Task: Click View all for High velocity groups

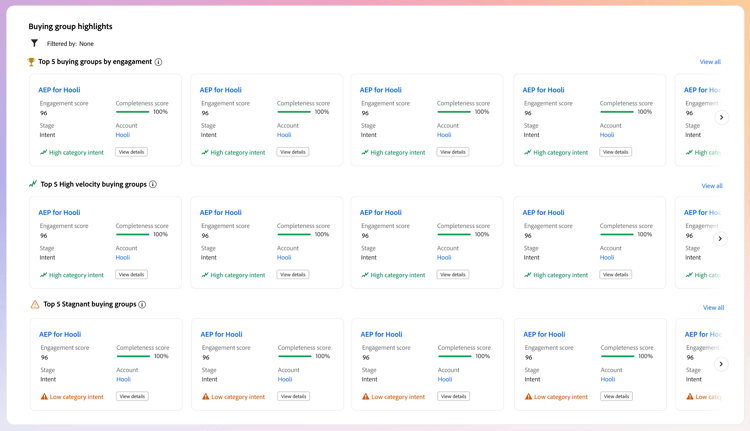Action: (712, 186)
